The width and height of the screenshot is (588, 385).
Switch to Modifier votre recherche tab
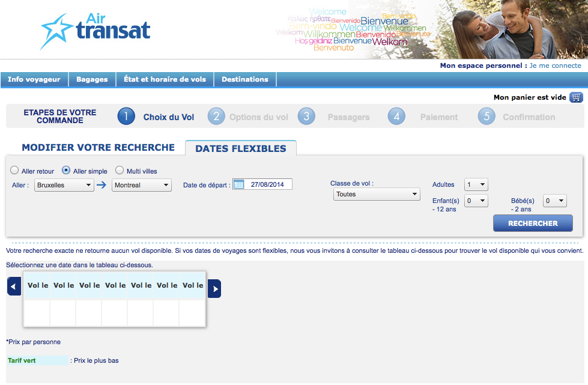click(98, 148)
